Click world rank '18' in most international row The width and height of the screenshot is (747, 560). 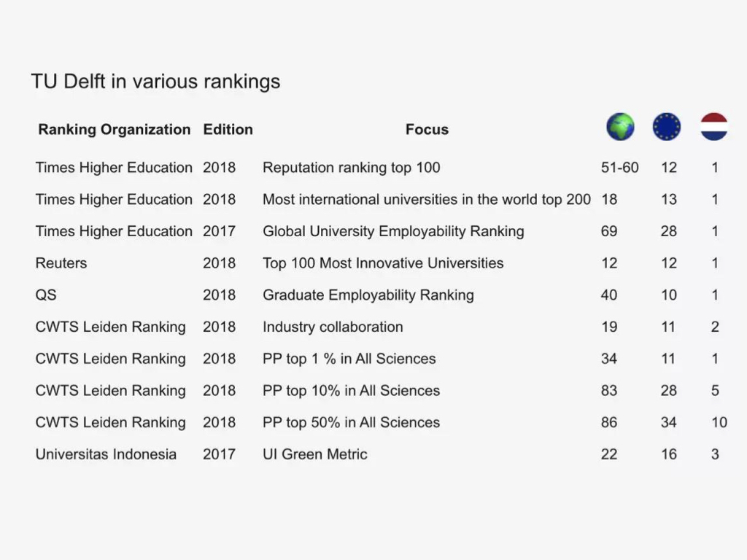coord(609,200)
